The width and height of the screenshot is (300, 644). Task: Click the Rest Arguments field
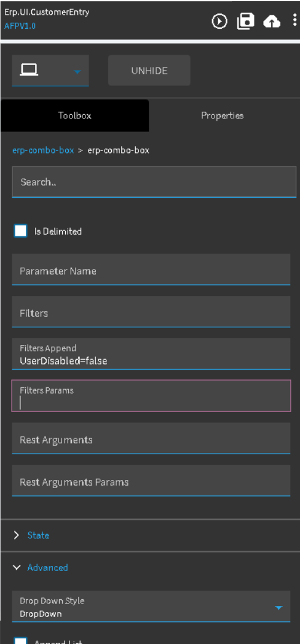(151, 438)
